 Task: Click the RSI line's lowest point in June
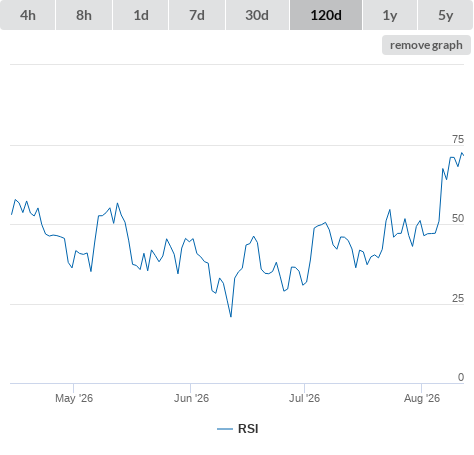[x=231, y=316]
